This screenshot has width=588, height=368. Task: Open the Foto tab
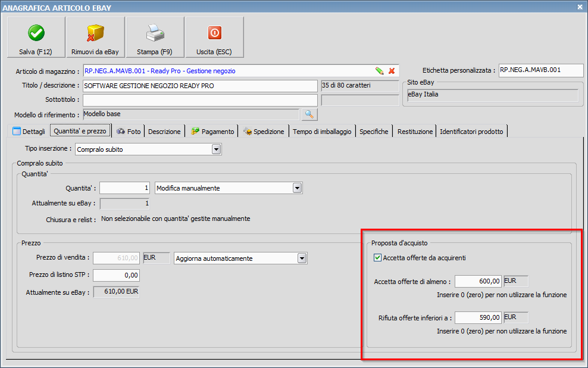tap(129, 131)
